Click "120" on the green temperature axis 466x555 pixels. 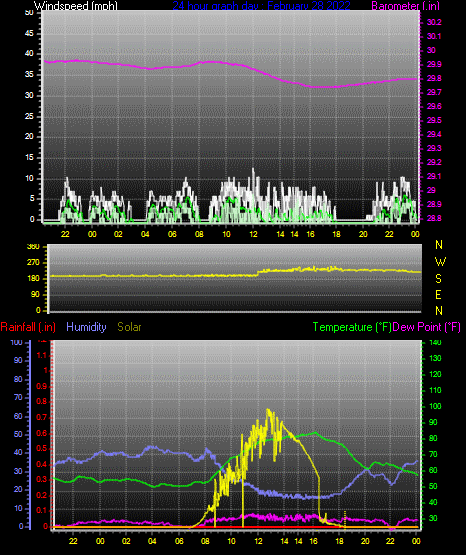tap(435, 374)
